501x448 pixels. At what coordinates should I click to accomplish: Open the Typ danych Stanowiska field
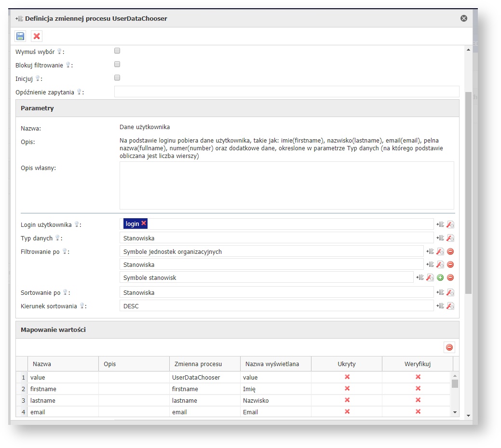[x=276, y=237]
